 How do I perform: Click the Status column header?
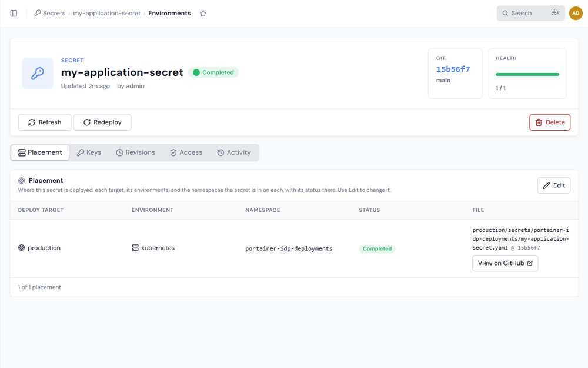(369, 210)
